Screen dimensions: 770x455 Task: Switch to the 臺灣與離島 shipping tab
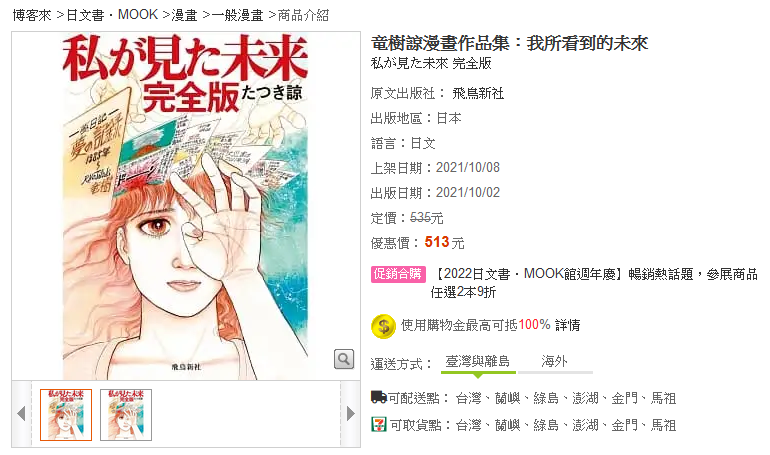pyautogui.click(x=478, y=362)
